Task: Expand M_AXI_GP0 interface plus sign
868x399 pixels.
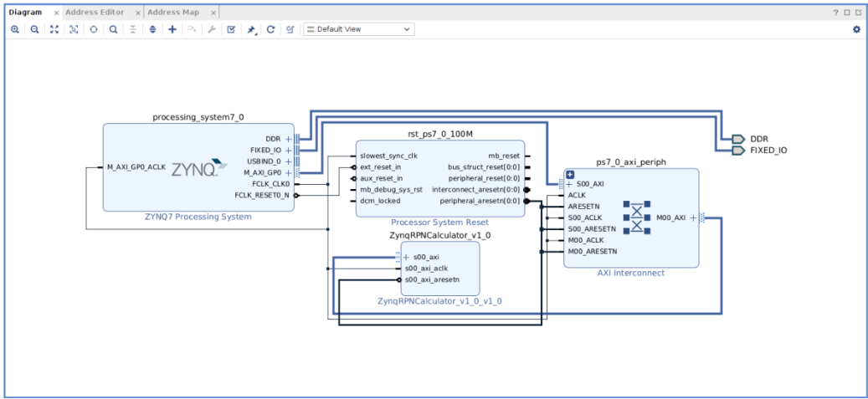Action: tap(289, 172)
